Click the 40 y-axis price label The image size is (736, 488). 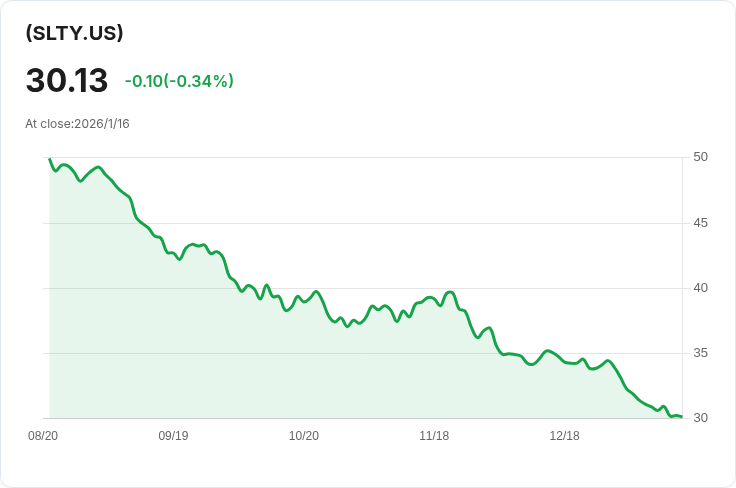pos(700,288)
